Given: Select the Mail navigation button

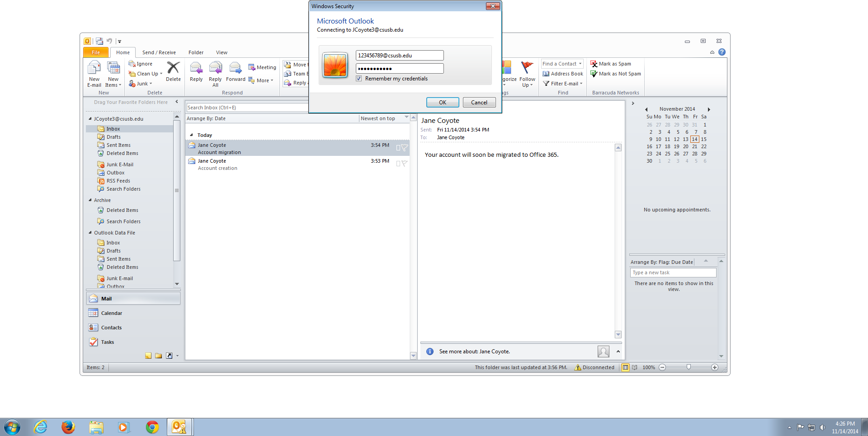Looking at the screenshot, I should click(x=133, y=299).
